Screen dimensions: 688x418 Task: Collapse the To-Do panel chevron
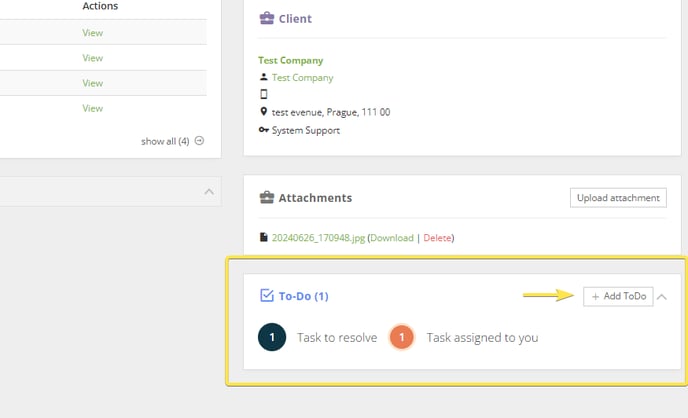662,297
